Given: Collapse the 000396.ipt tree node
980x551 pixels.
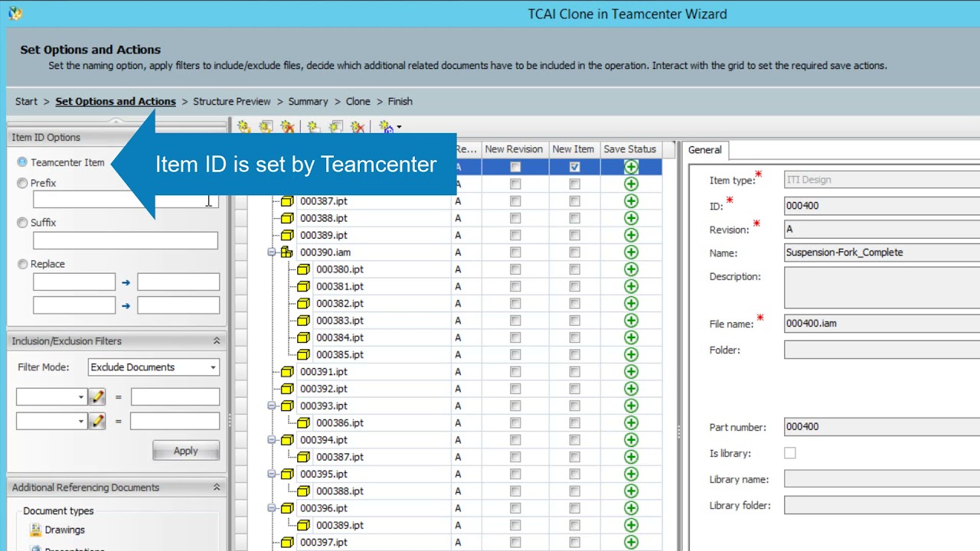Looking at the screenshot, I should 272,507.
